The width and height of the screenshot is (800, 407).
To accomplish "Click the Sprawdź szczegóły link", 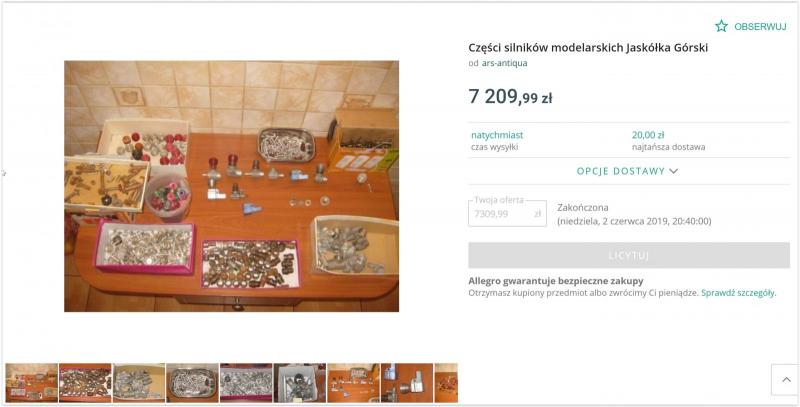I will 738,293.
